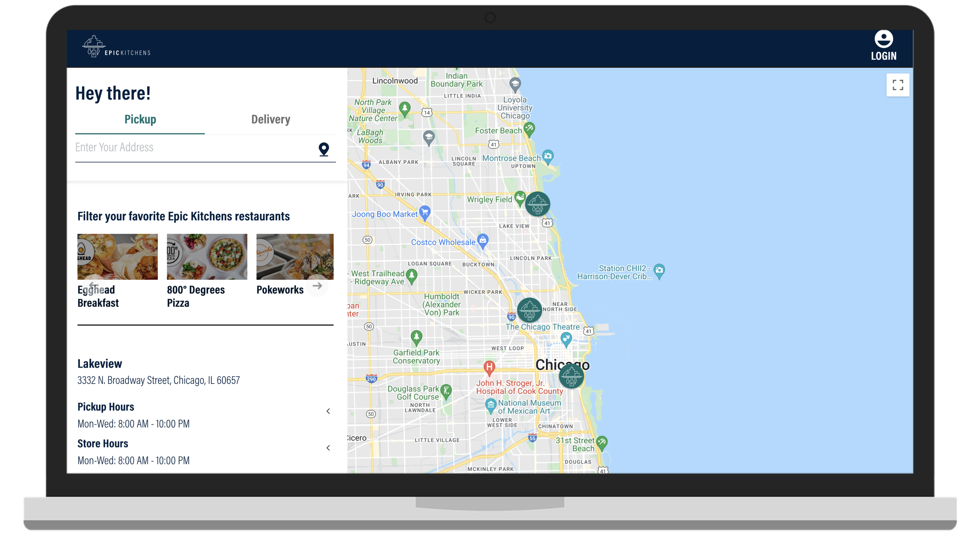
Task: Click Epic Kitchens marker near Wrigley Field
Action: 537,204
